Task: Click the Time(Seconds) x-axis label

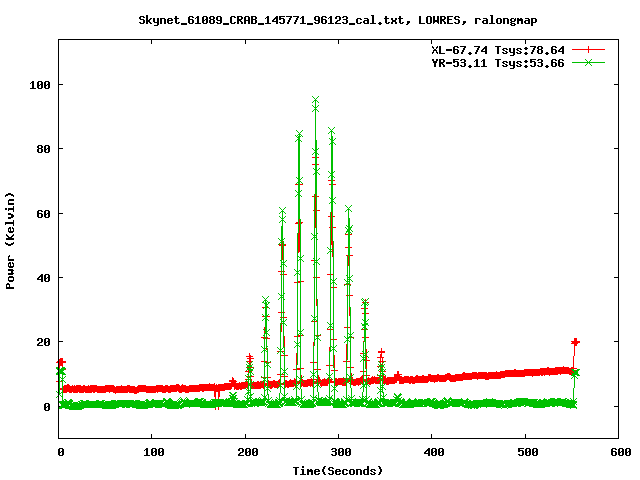Action: (x=338, y=470)
